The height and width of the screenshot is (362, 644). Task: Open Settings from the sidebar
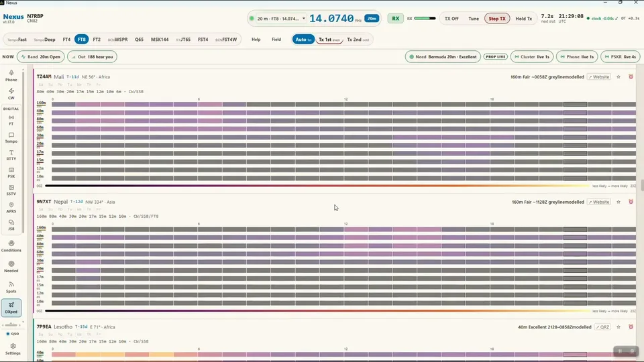(x=13, y=349)
